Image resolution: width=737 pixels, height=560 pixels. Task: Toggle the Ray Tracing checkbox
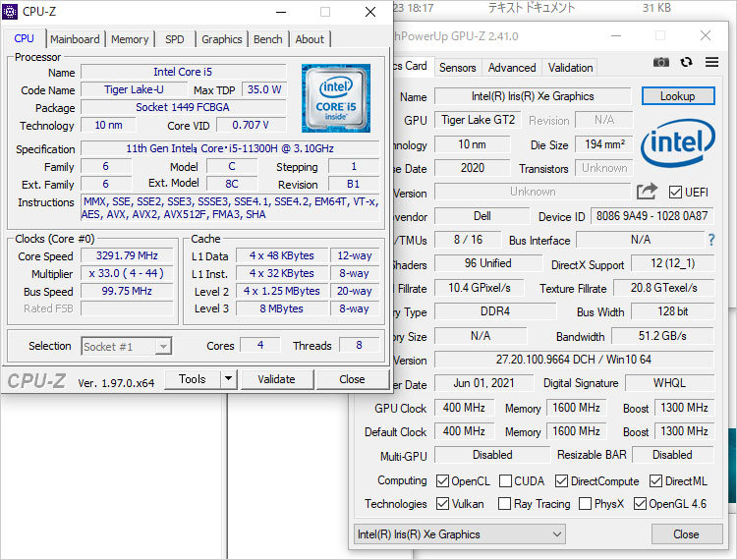pos(504,504)
